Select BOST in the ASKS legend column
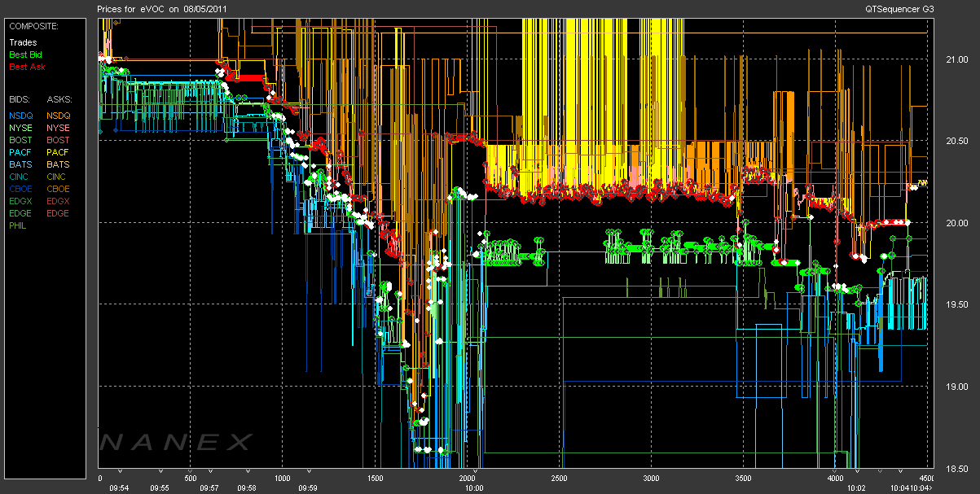The image size is (980, 494). pos(59,140)
